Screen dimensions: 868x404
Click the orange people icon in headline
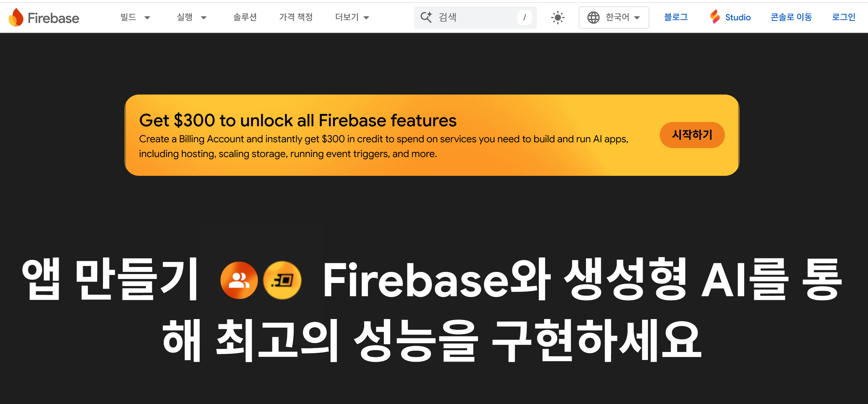pos(239,280)
